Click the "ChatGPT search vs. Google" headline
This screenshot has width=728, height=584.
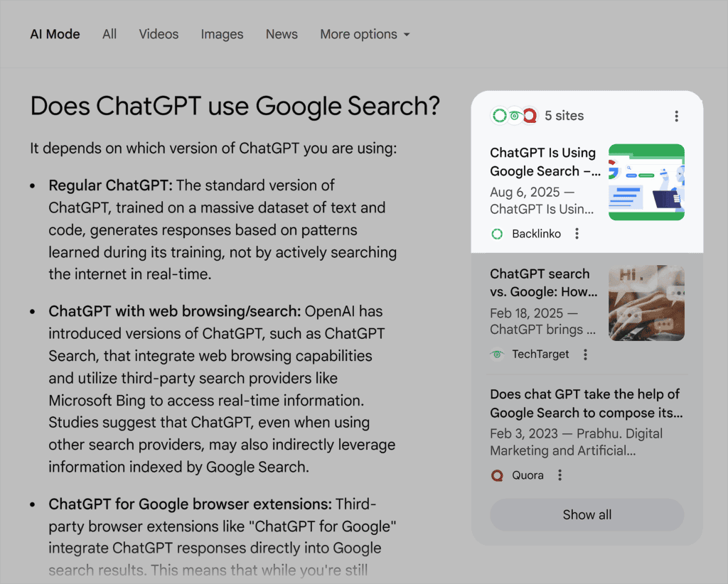pyautogui.click(x=540, y=283)
